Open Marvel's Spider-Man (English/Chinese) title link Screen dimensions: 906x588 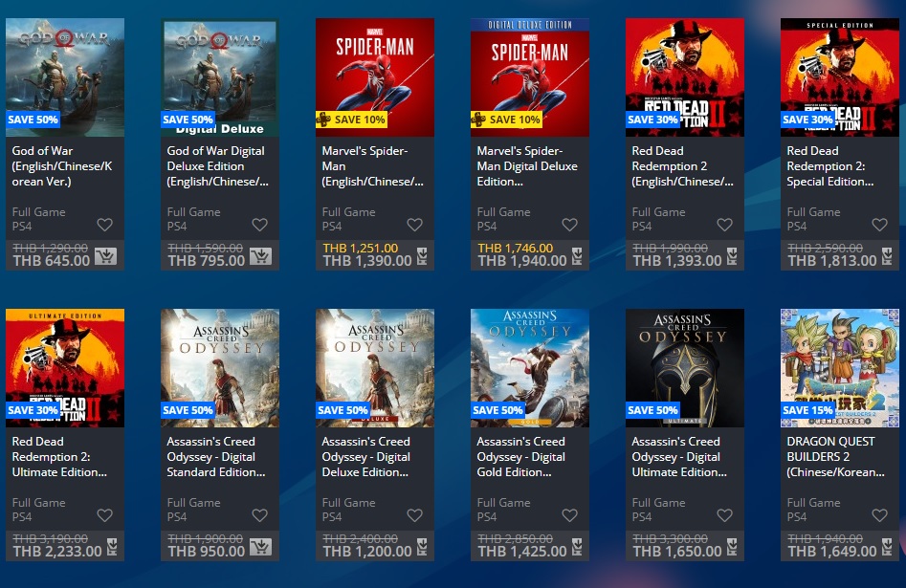click(x=373, y=166)
